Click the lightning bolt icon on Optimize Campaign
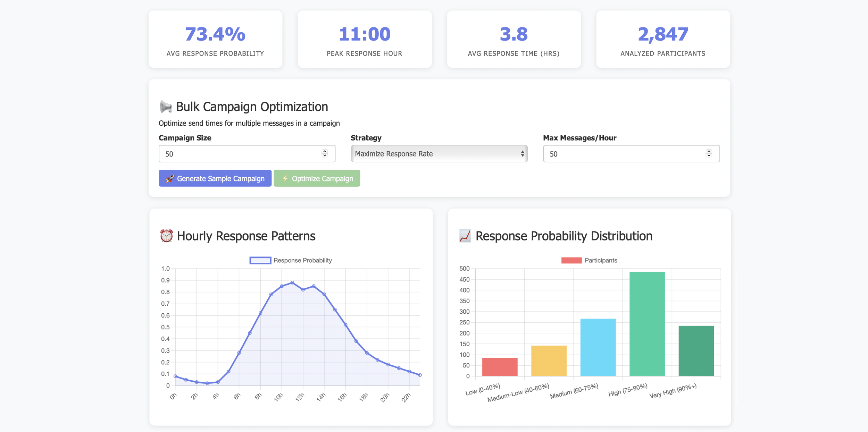Screen dimensions: 868x432 pyautogui.click(x=285, y=178)
